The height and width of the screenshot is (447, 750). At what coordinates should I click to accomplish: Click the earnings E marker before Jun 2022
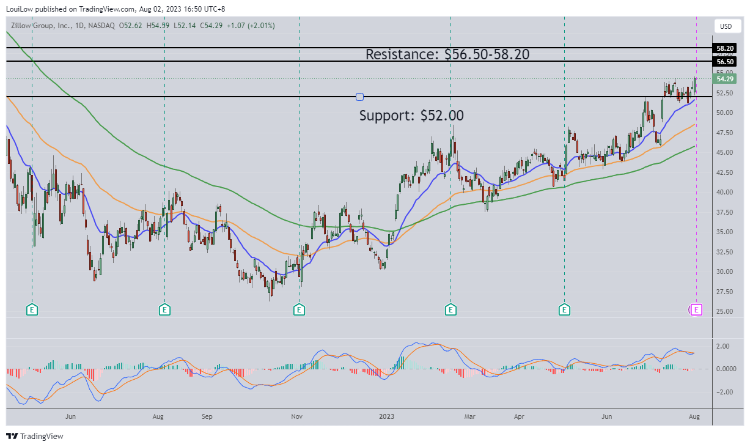point(32,310)
